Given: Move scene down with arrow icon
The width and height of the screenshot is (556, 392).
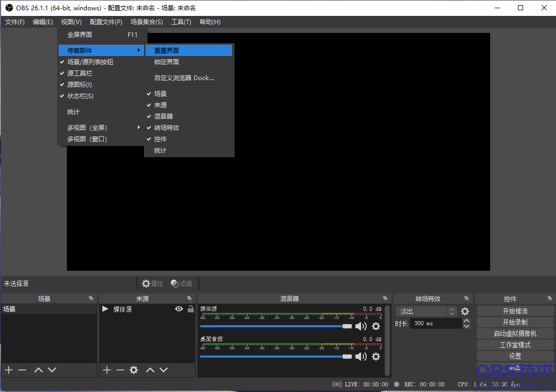Looking at the screenshot, I should pos(52,370).
